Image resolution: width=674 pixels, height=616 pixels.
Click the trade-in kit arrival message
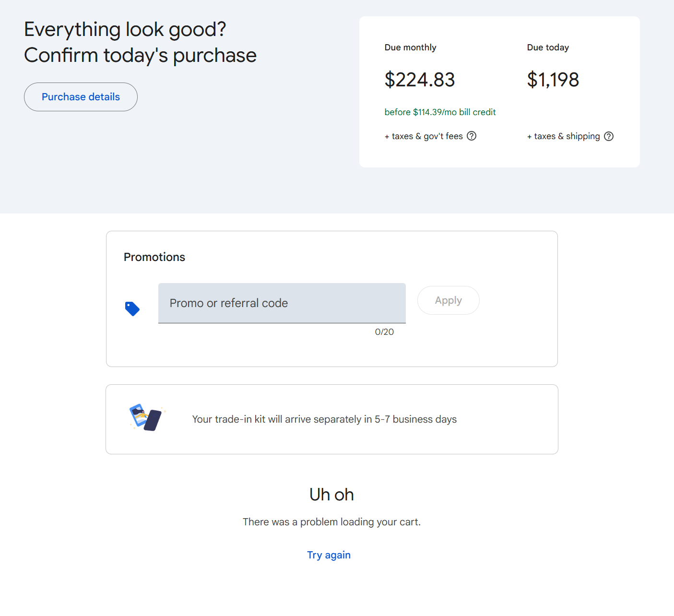[324, 419]
